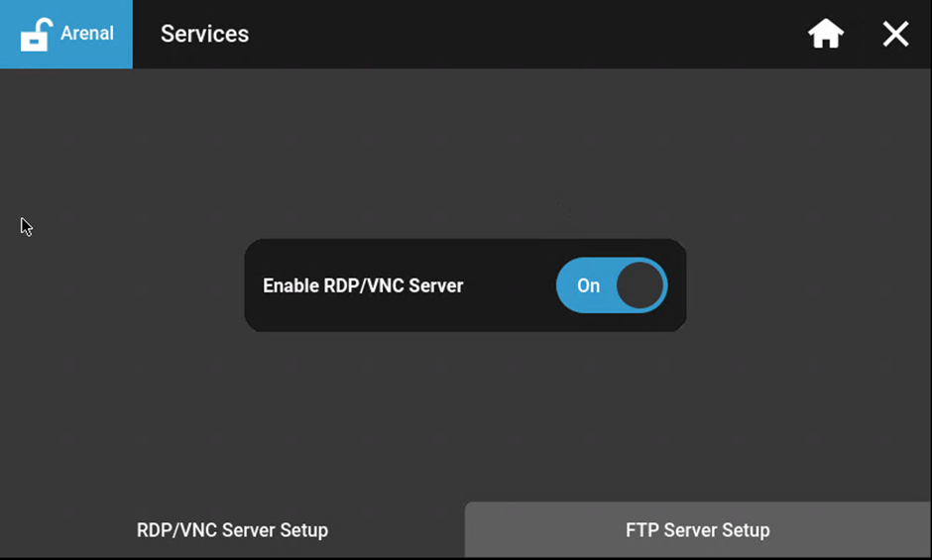This screenshot has width=932, height=560.
Task: Click the unlocked padlock icon
Action: click(35, 35)
